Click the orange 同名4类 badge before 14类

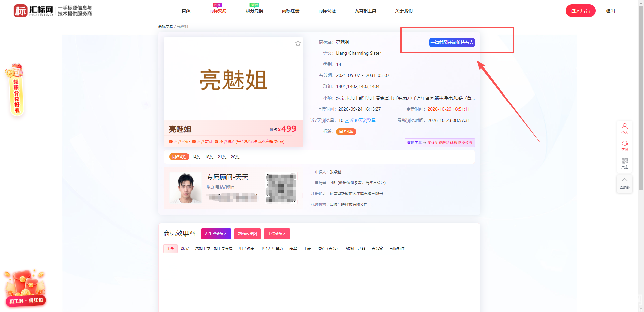pyautogui.click(x=179, y=157)
